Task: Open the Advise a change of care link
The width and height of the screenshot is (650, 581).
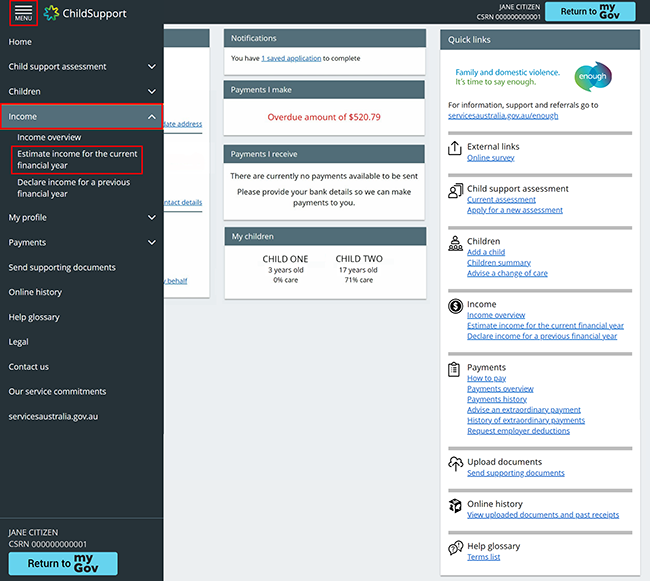Action: click(507, 273)
